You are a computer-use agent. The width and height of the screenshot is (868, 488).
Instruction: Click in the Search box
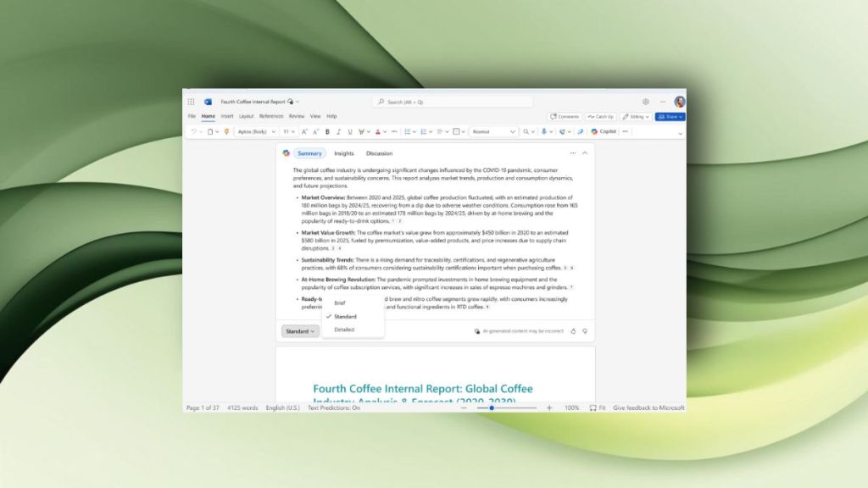(x=453, y=102)
